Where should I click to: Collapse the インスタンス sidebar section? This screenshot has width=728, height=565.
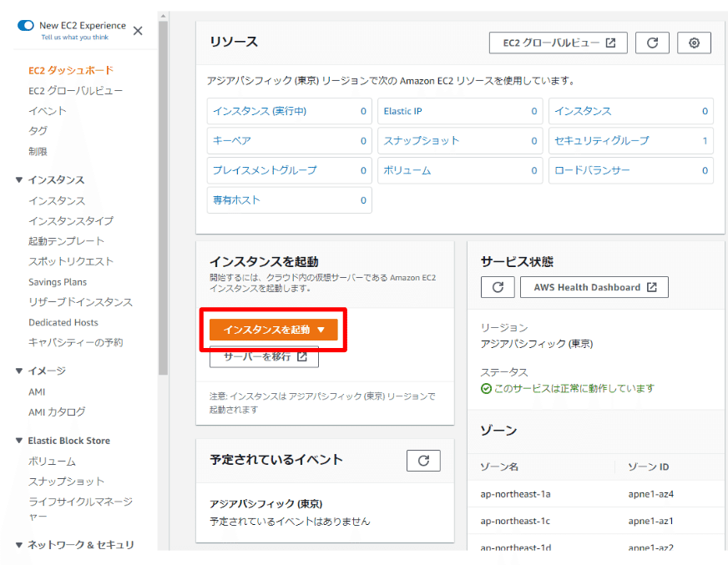pos(19,179)
